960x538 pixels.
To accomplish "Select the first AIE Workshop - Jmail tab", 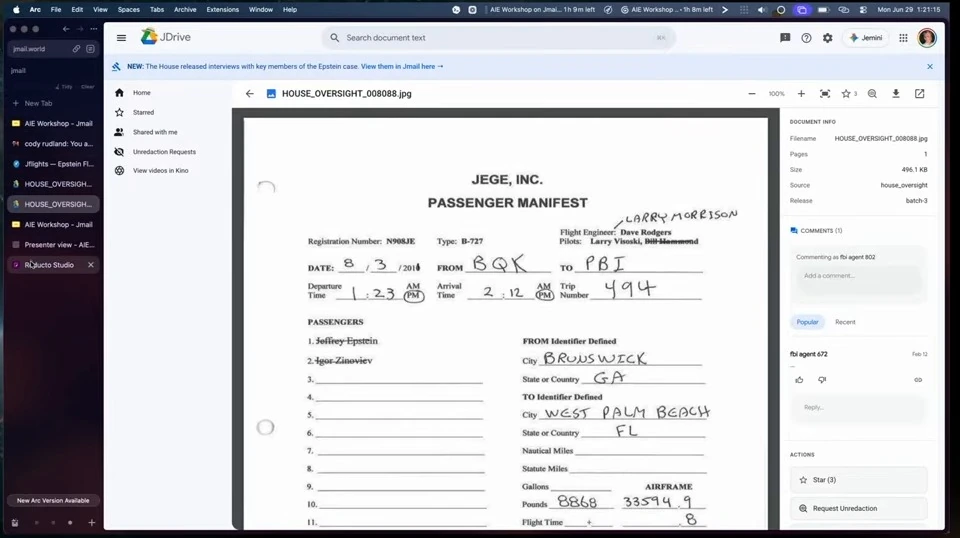I will [53, 124].
